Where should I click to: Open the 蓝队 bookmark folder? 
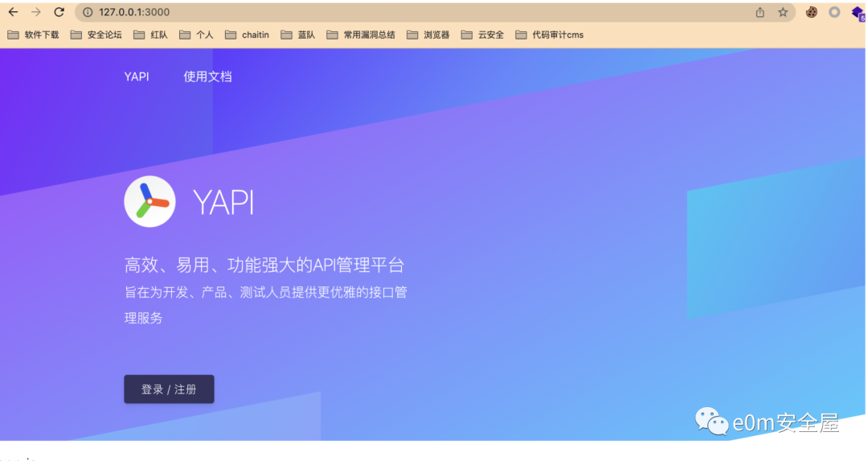(298, 35)
